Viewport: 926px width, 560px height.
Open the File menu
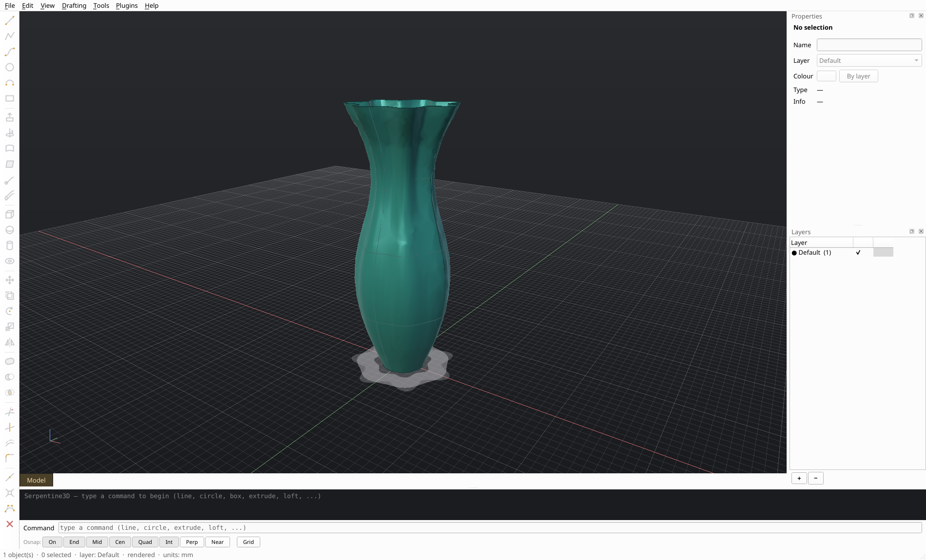click(10, 5)
